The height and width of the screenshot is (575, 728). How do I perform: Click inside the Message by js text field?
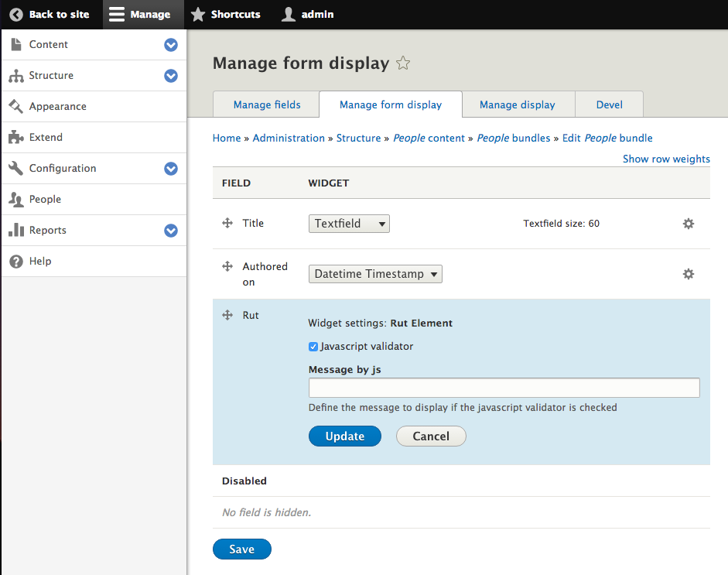click(x=504, y=387)
